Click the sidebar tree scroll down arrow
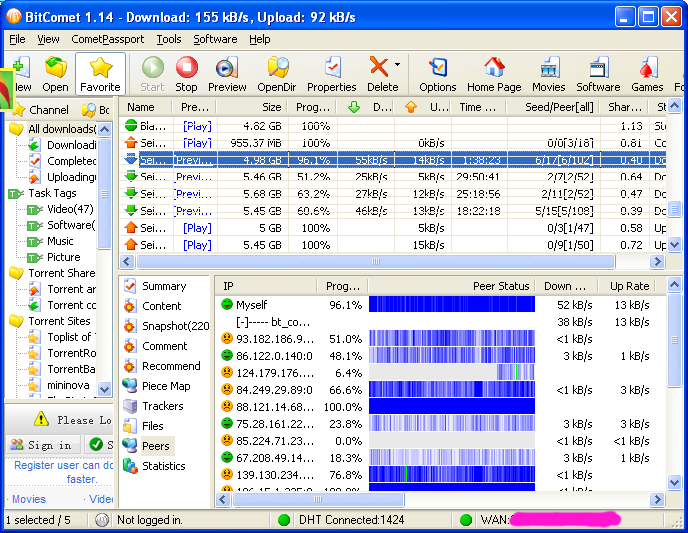688x533 pixels. (x=104, y=389)
